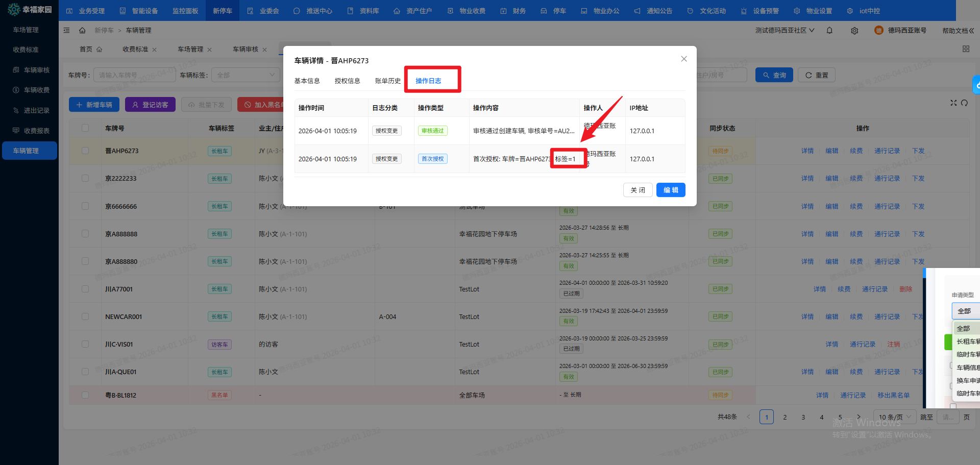Check the 京A888888 row checkbox
Image resolution: width=980 pixels, height=465 pixels.
85,234
